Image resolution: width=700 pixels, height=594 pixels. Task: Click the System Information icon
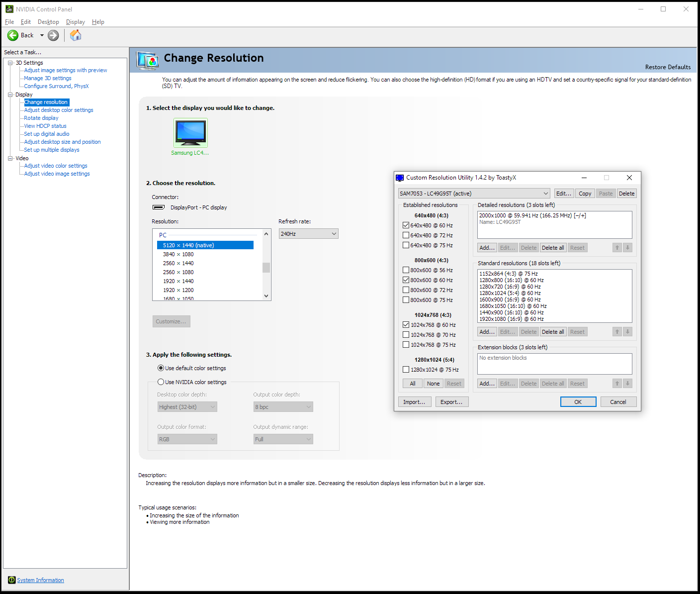(x=12, y=580)
